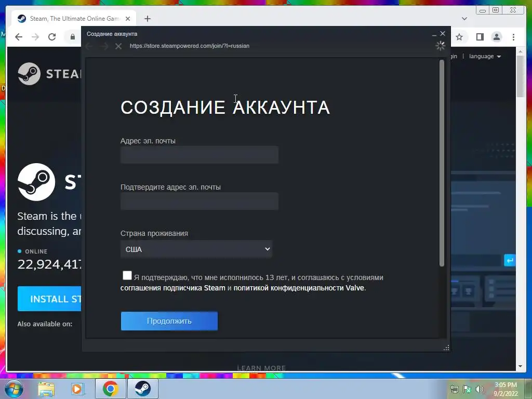Screen dimensions: 532x399
Task: Click Chrome page scroll-up arrow
Action: tap(520, 51)
